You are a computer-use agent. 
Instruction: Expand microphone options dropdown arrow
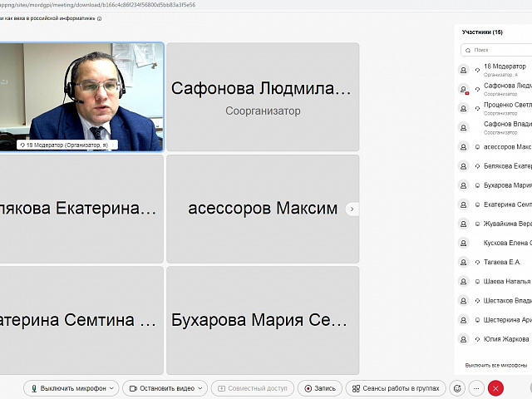pos(112,388)
